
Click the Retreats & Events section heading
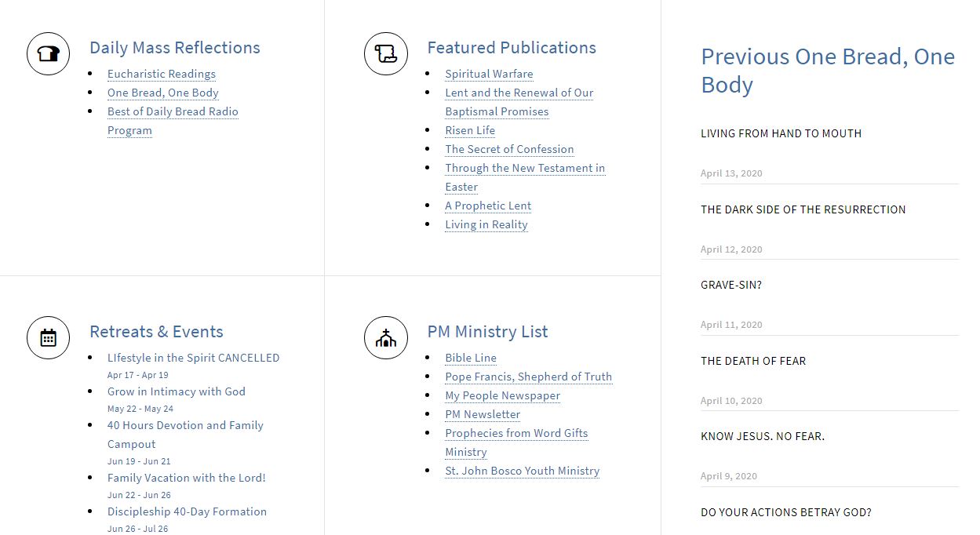tap(156, 332)
